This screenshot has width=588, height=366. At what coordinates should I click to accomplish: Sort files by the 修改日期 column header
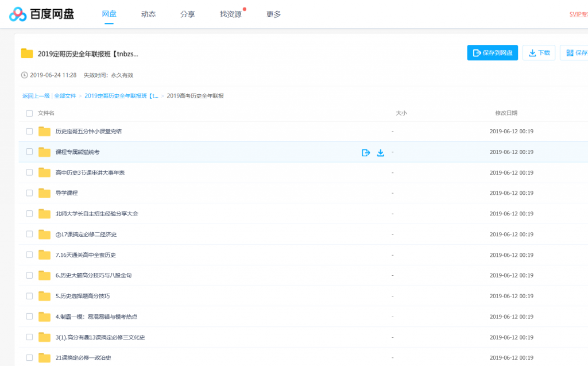click(x=506, y=113)
